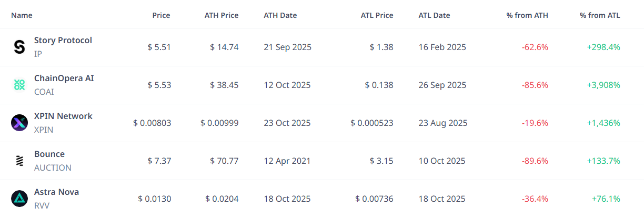This screenshot has height=217, width=644.
Task: Sort by the Price column header
Action: pos(161,15)
